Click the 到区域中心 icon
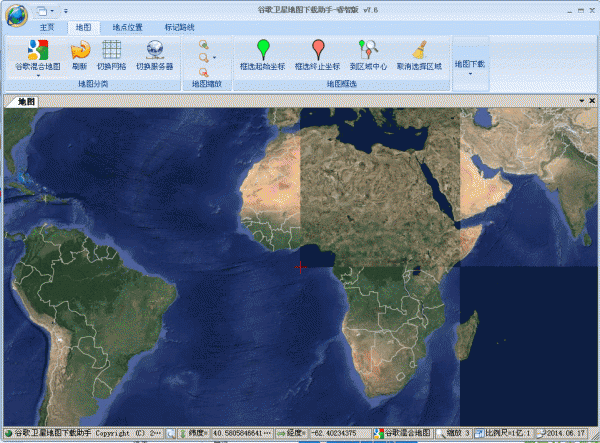This screenshot has height=443, width=600. pos(368,49)
